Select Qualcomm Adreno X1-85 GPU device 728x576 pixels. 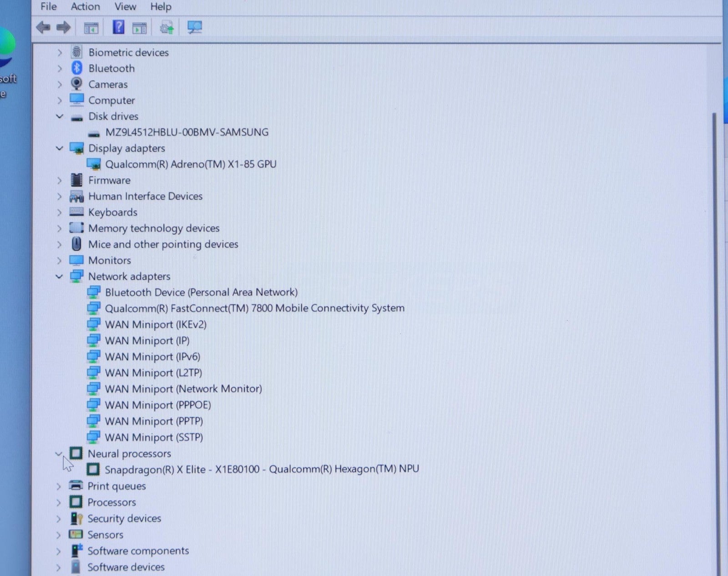click(x=191, y=164)
